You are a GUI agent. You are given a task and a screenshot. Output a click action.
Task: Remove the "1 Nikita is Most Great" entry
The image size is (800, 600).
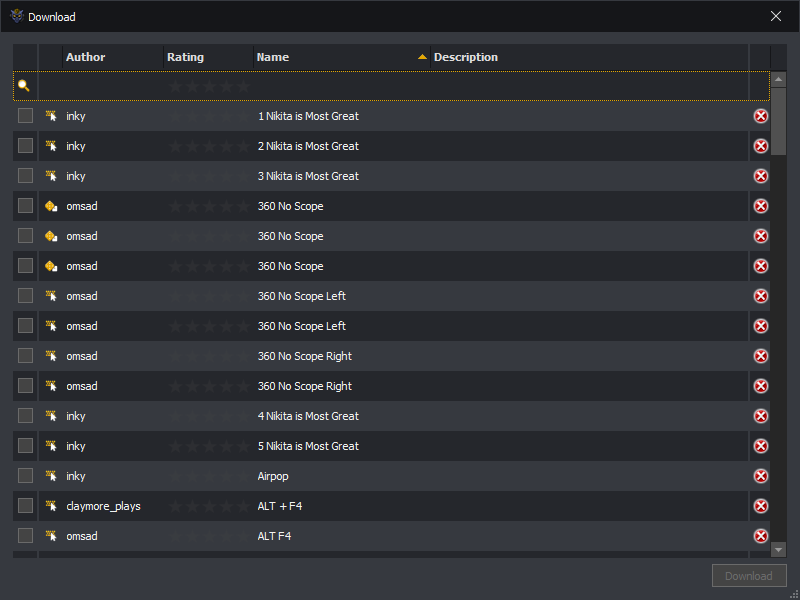761,116
